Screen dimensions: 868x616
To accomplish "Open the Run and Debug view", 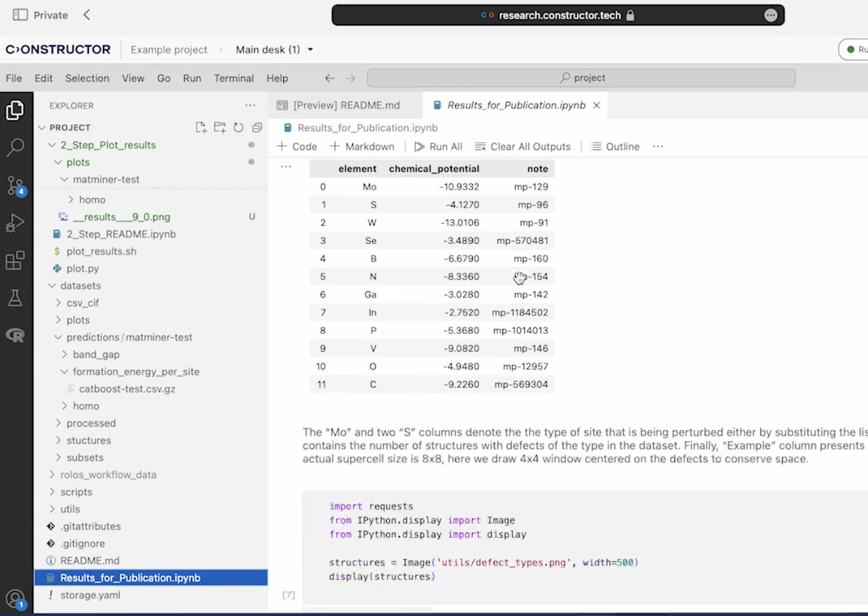I will point(15,223).
